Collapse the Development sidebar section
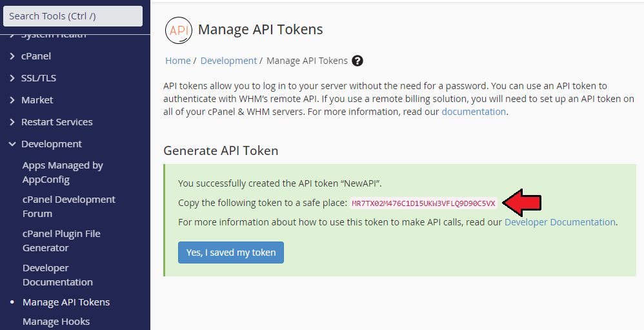This screenshot has width=644, height=330. click(12, 144)
